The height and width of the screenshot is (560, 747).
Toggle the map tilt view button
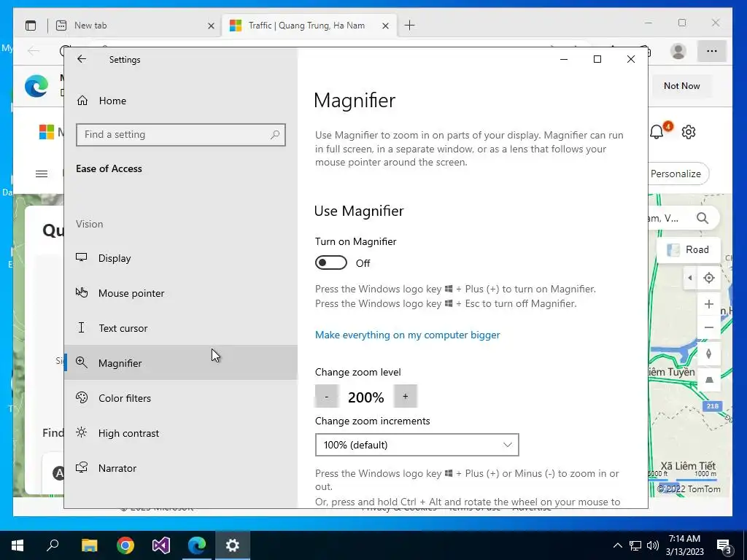point(709,379)
